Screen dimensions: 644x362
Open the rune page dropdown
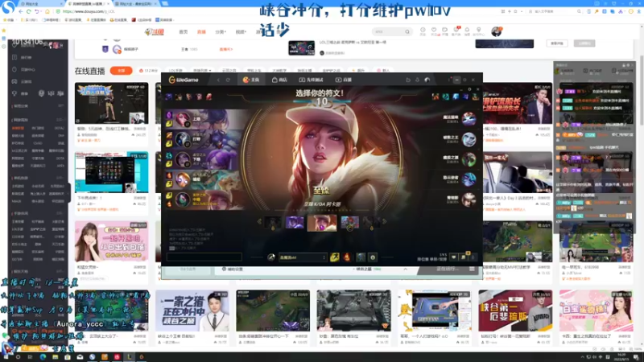click(303, 257)
